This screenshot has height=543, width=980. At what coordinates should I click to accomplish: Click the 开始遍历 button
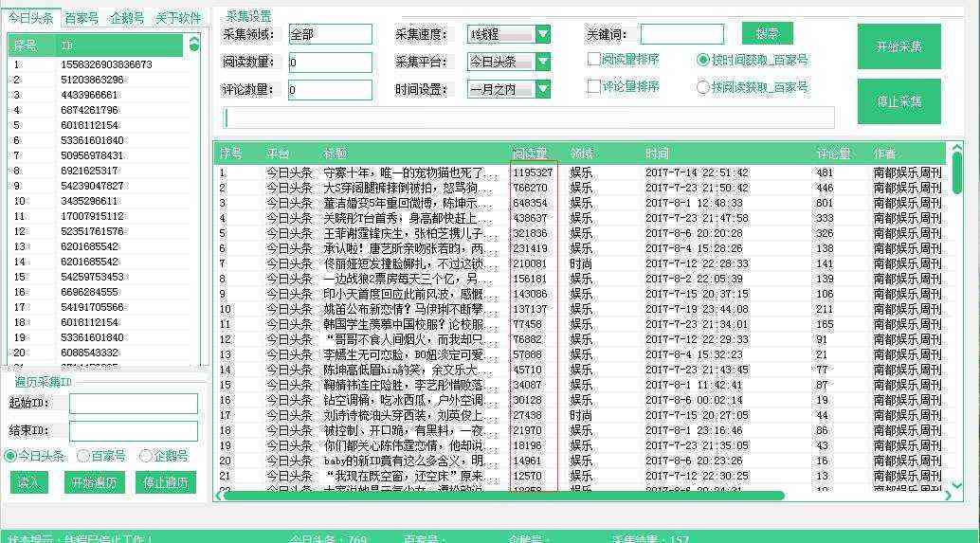click(x=94, y=482)
